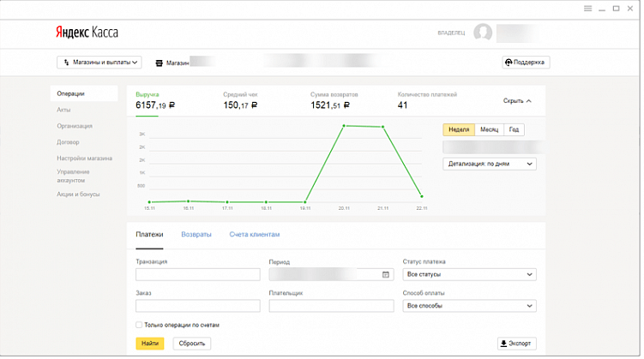
Task: Open the Детализация: по дням dropdown
Action: click(490, 164)
